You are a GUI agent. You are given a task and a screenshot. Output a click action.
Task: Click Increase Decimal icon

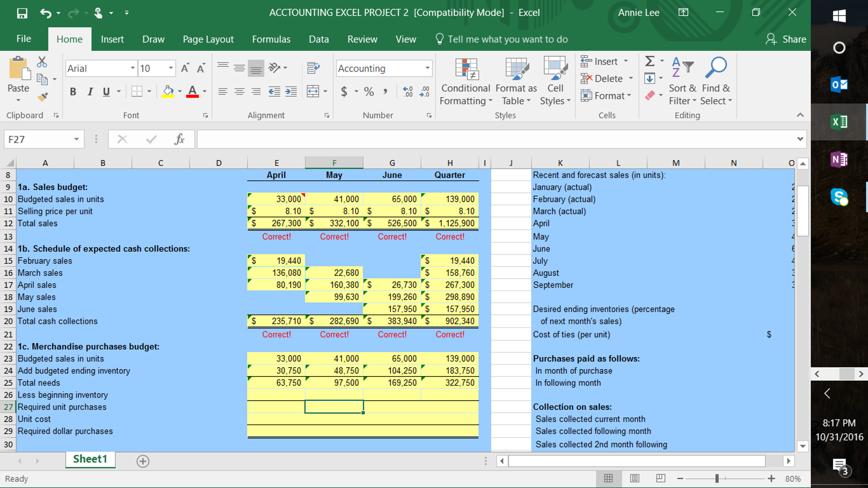coord(408,91)
